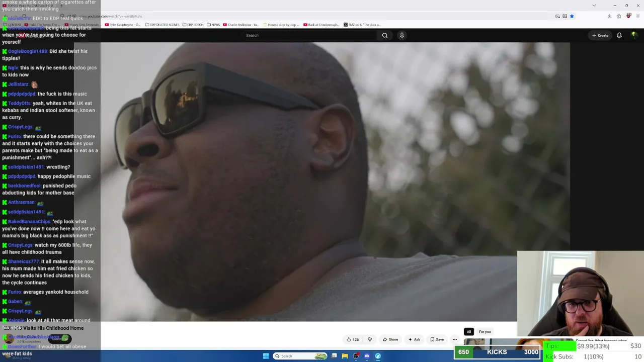The image size is (644, 362).
Task: Open the Tyler Catastrophe bookmark
Action: point(123,25)
